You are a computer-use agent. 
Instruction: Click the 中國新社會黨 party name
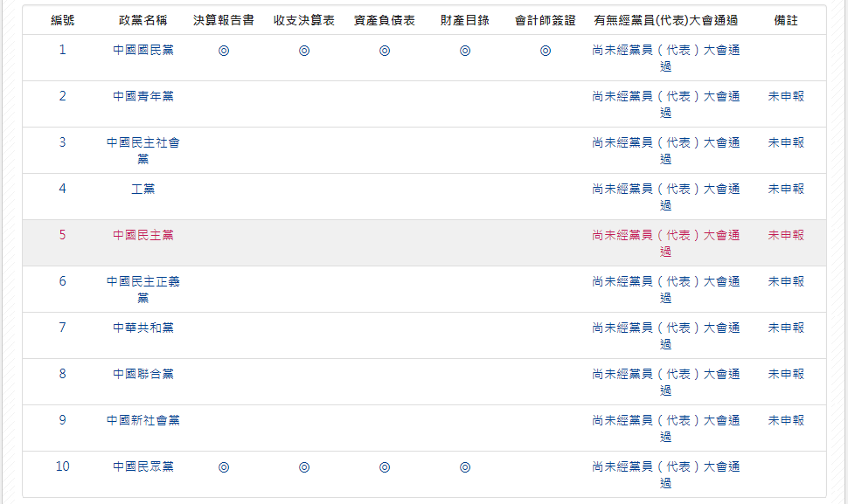[143, 420]
